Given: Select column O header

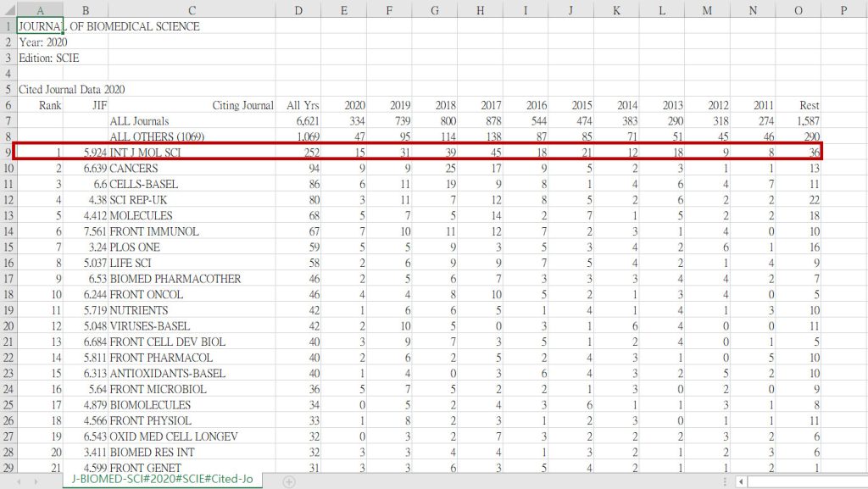Looking at the screenshot, I should tap(798, 10).
